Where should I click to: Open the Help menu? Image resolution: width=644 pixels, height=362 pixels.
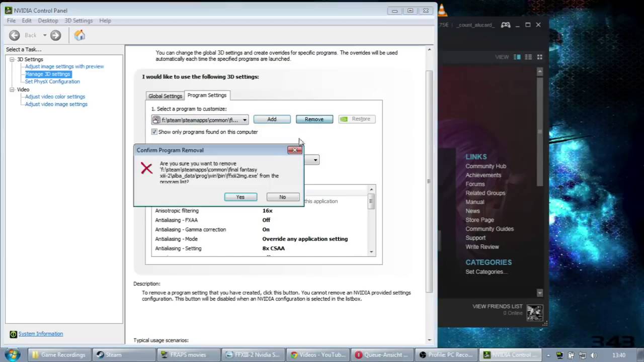point(105,21)
